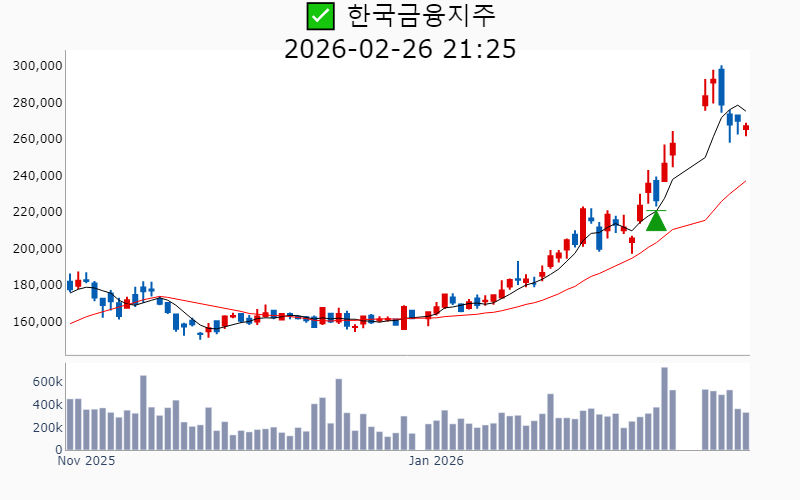Click the right end of red moving average line
Screen dimensions: 800x500
click(745, 181)
